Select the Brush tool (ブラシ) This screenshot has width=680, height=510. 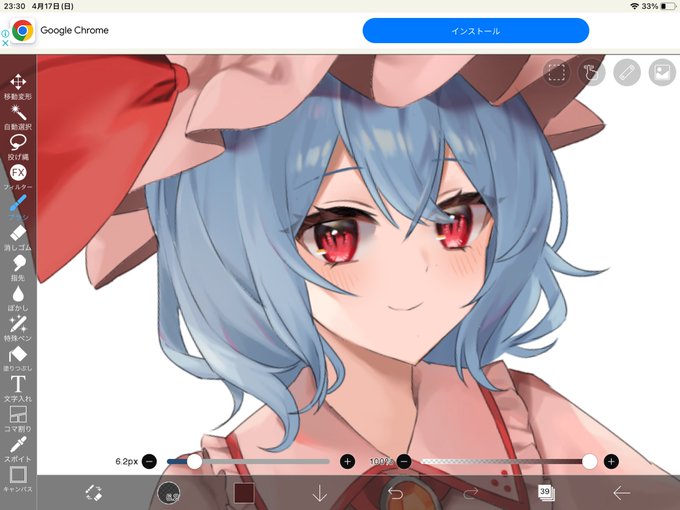tap(18, 207)
